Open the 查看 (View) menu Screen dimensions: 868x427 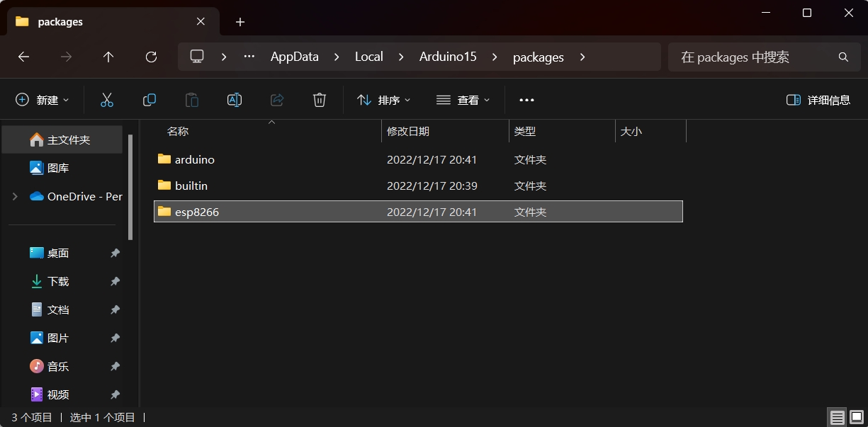(x=463, y=100)
